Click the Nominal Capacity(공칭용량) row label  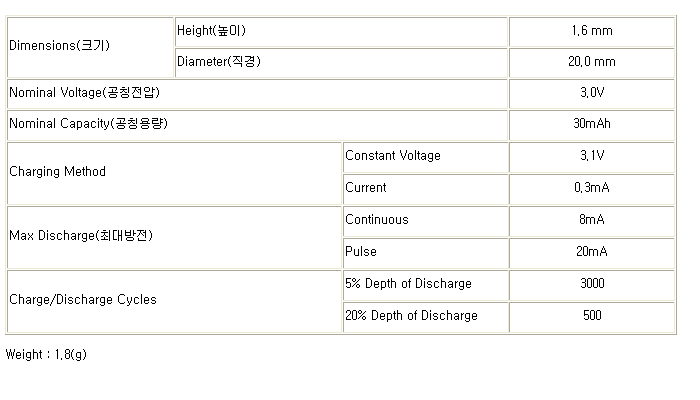pos(89,124)
